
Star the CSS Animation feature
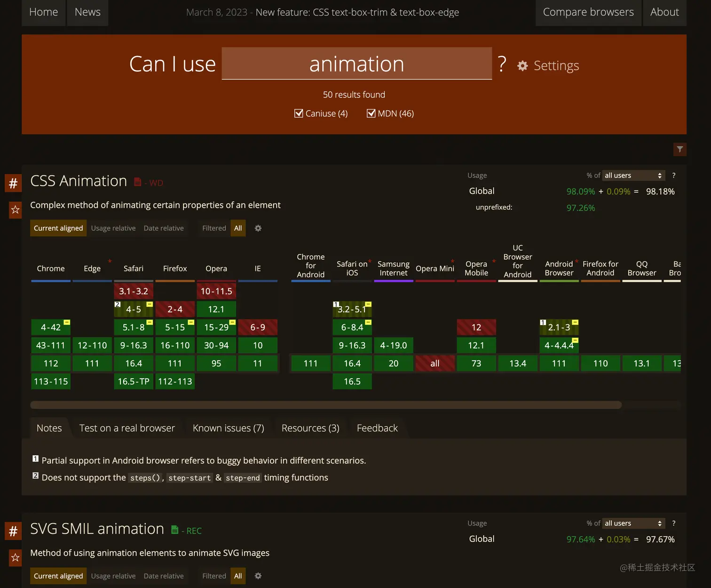15,210
